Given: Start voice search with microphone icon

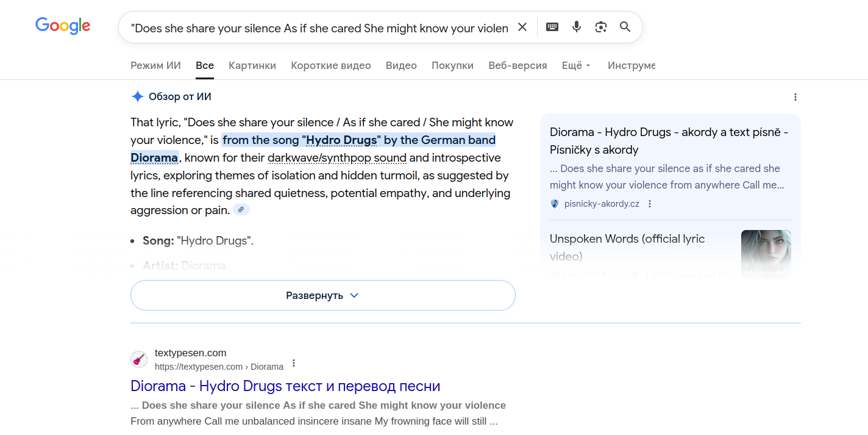Looking at the screenshot, I should 577,27.
